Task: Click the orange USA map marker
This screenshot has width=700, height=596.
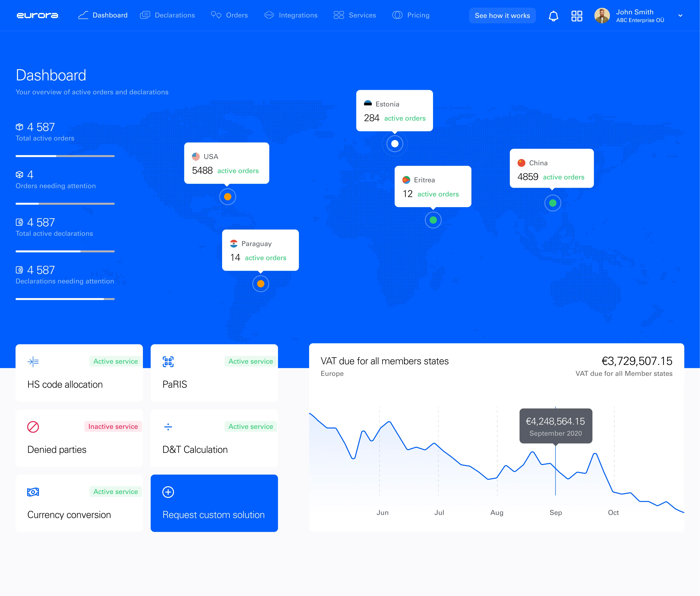Action: click(x=228, y=197)
